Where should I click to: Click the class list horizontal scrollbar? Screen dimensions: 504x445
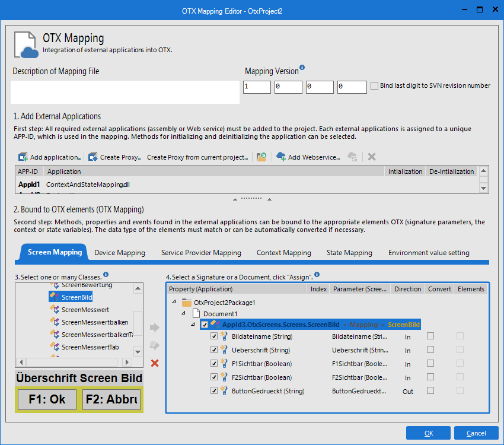pyautogui.click(x=74, y=362)
